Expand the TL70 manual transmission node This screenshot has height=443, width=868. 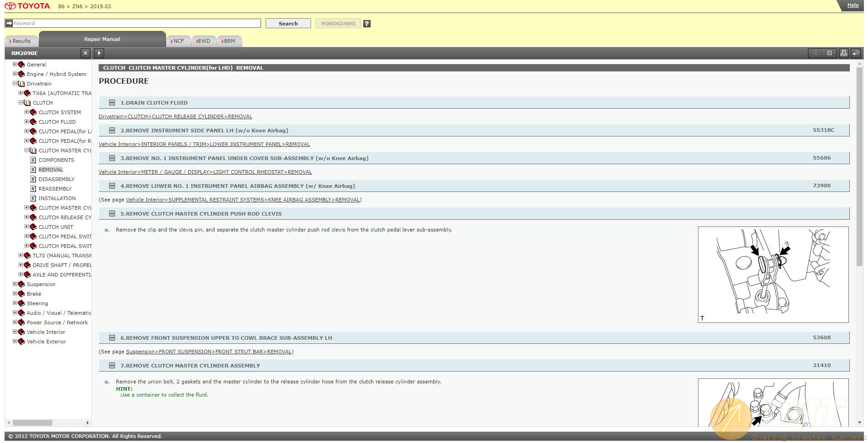pos(20,255)
